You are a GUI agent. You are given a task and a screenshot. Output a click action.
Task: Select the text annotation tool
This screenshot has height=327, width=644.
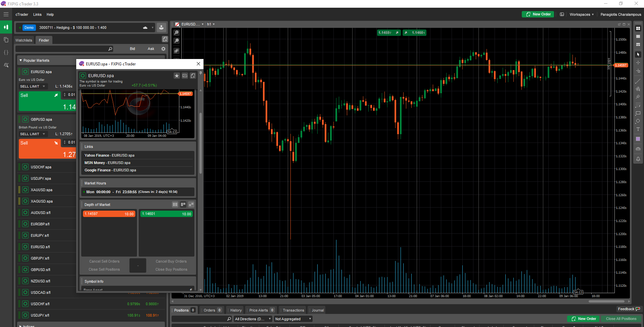[638, 129]
